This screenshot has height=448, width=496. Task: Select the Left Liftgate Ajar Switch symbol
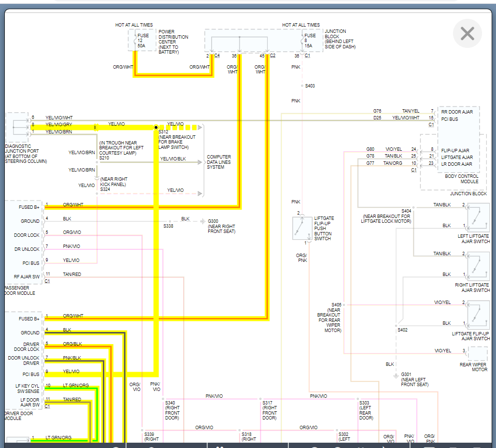pos(478,217)
